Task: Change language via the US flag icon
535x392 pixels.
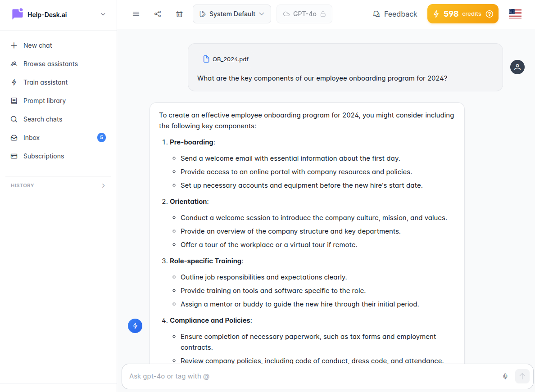Action: click(x=515, y=14)
